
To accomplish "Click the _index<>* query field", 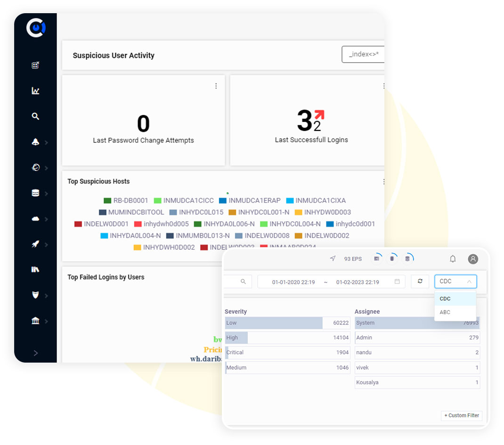I will click(363, 55).
